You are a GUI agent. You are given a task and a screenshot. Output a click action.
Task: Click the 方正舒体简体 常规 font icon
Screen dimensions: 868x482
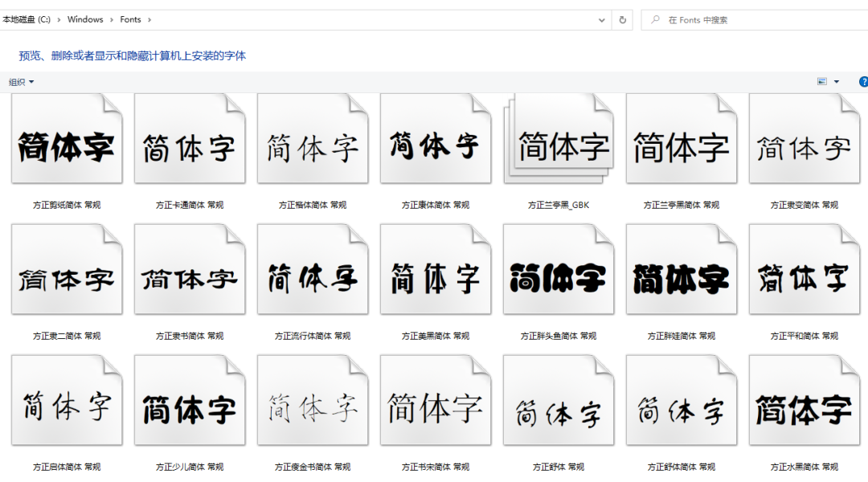682,401
